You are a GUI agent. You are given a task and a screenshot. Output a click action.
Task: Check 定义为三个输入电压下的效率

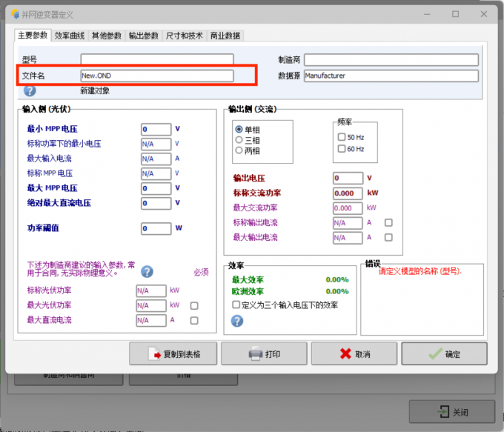click(x=236, y=305)
